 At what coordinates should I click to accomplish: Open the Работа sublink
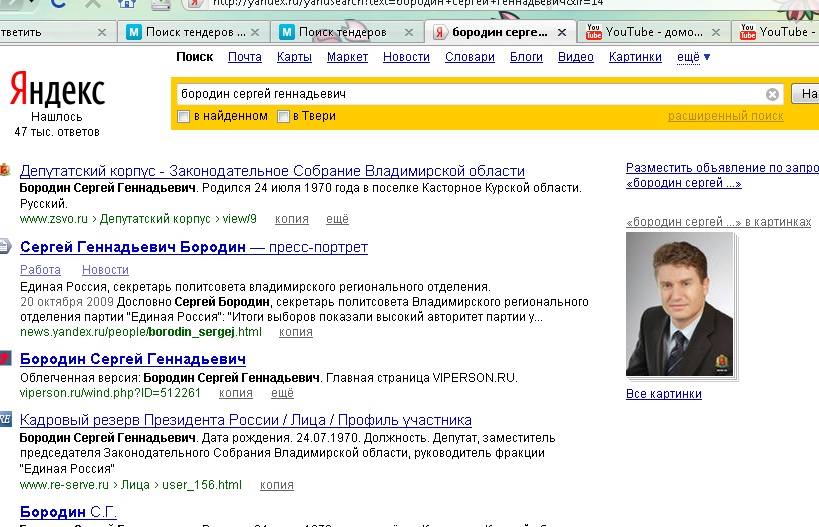click(40, 270)
